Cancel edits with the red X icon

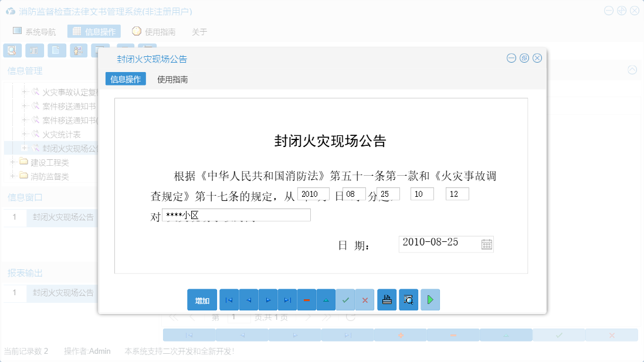point(365,299)
